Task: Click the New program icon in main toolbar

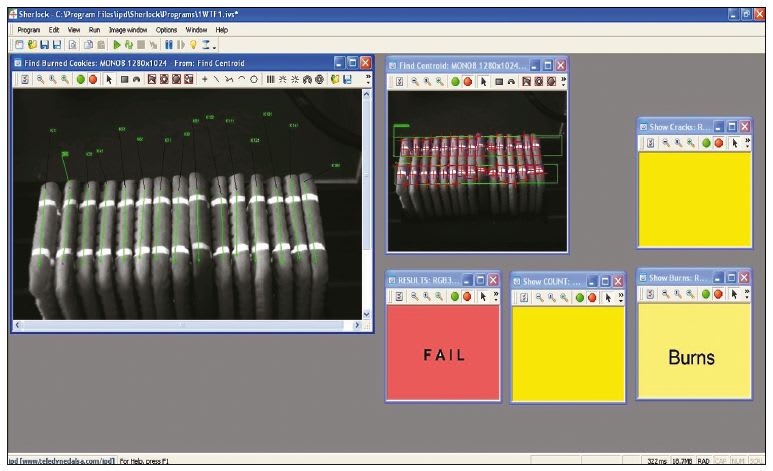Action: click(19, 45)
